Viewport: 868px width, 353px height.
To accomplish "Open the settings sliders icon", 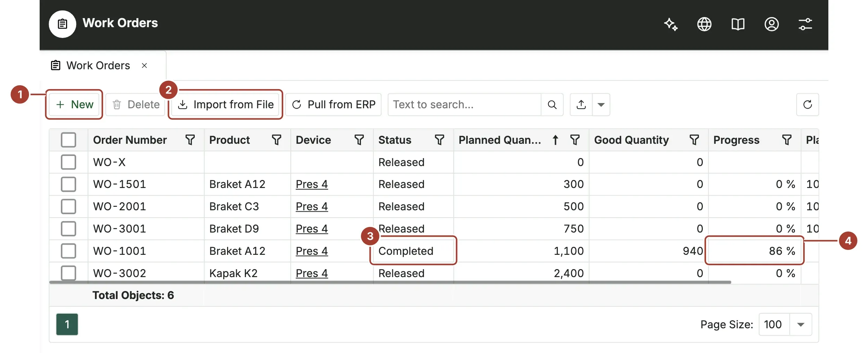I will (x=805, y=24).
